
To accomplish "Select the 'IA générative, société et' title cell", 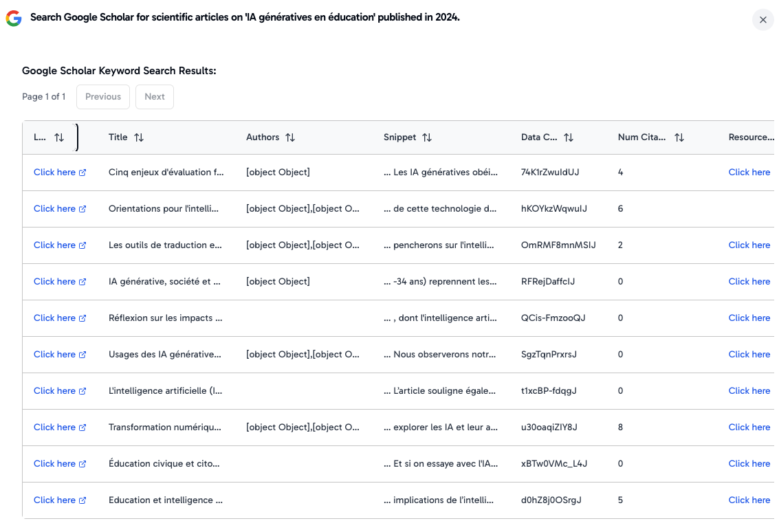I will 165,282.
